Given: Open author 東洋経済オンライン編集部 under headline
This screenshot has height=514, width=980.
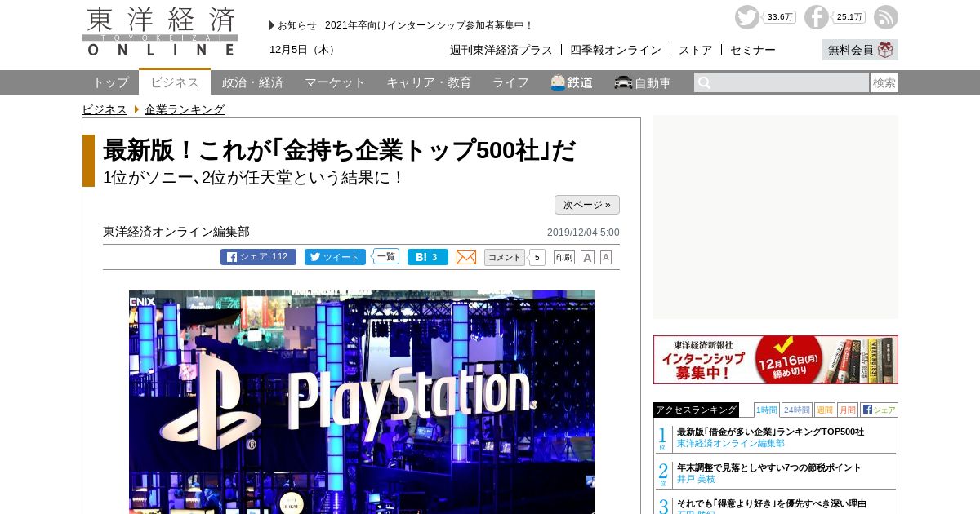Looking at the screenshot, I should point(176,232).
